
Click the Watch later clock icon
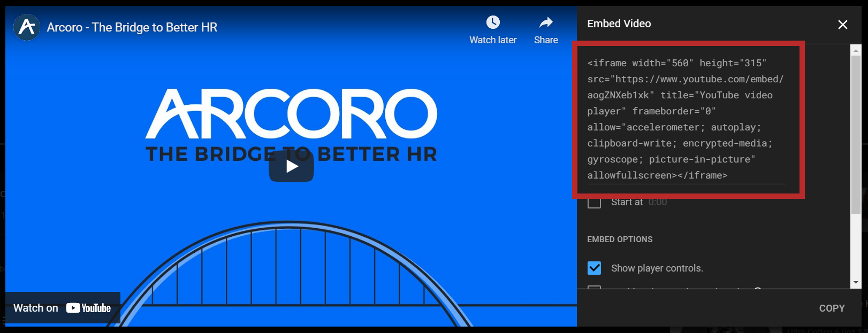493,22
